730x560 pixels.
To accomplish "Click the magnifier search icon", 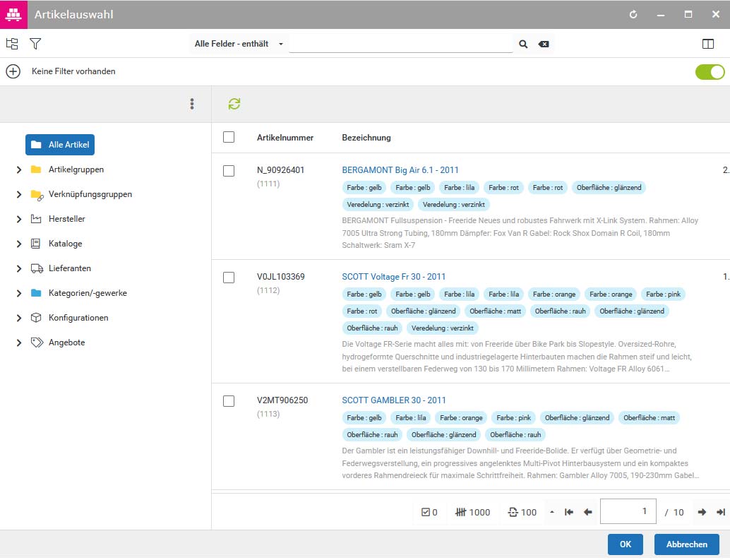I will pyautogui.click(x=523, y=44).
